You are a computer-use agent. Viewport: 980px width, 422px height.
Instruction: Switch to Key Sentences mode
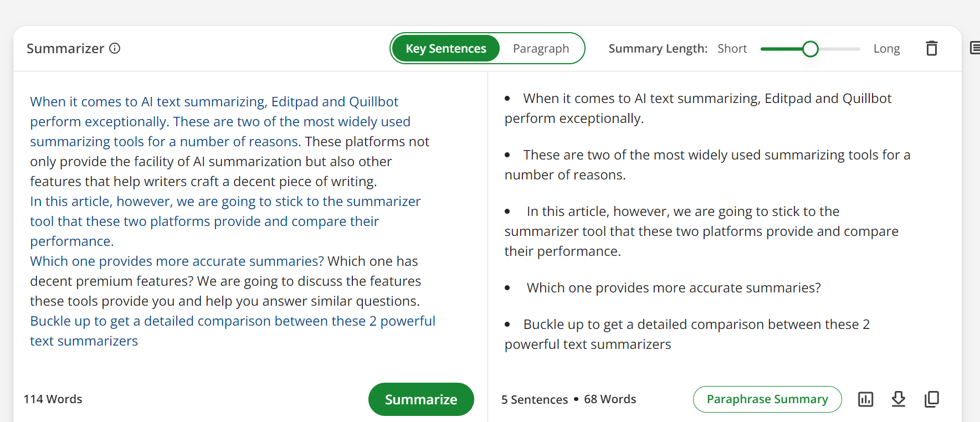446,49
